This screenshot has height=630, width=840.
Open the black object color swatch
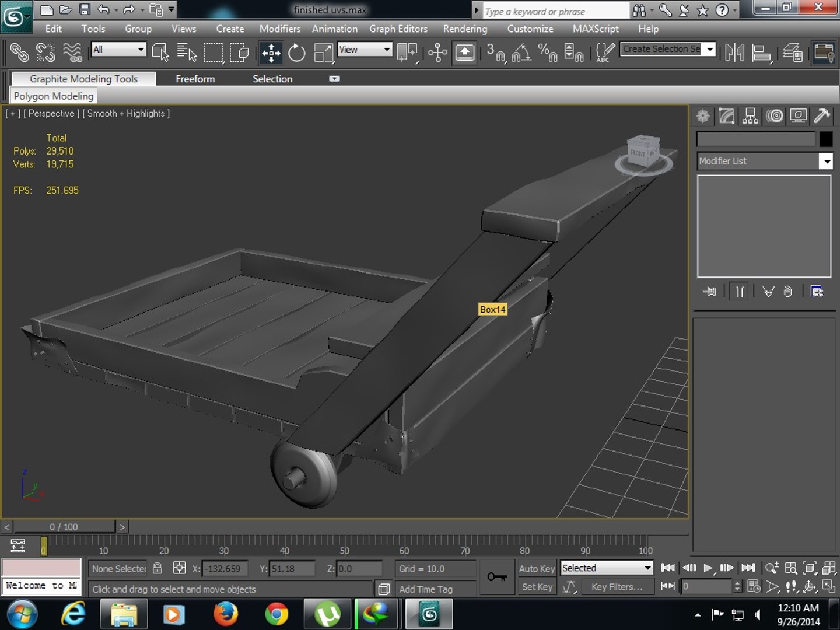[826, 139]
